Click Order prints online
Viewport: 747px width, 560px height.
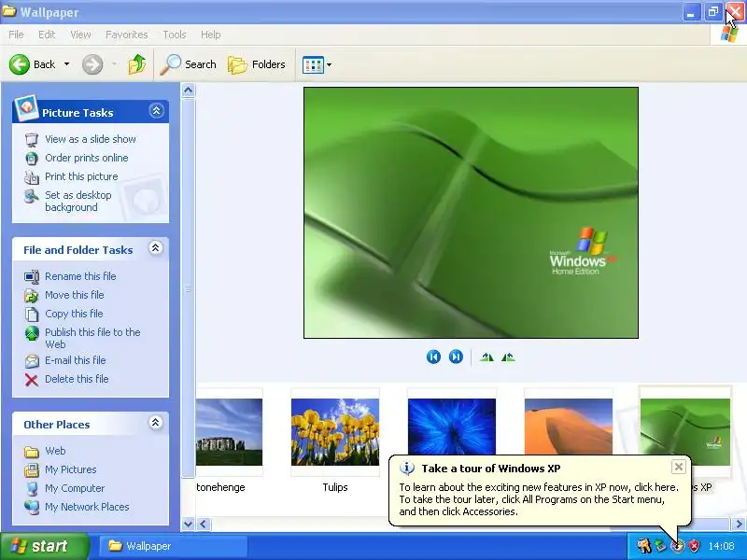(87, 158)
